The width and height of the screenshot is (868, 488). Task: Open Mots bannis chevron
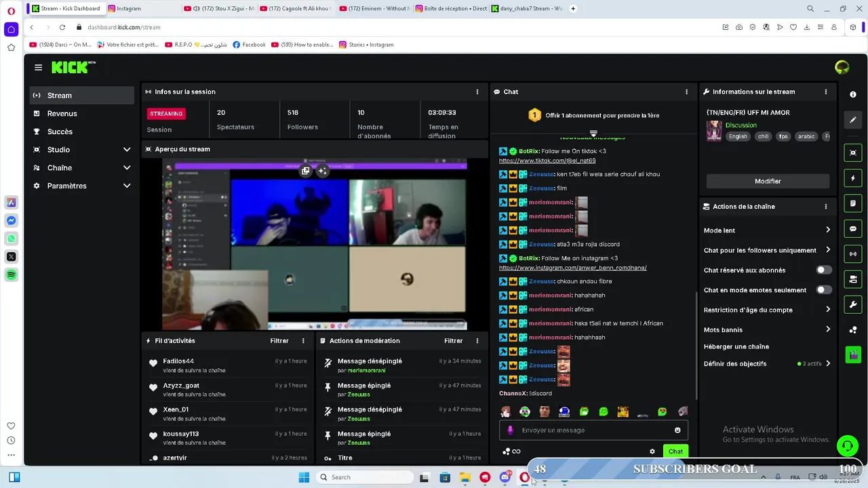tap(828, 329)
